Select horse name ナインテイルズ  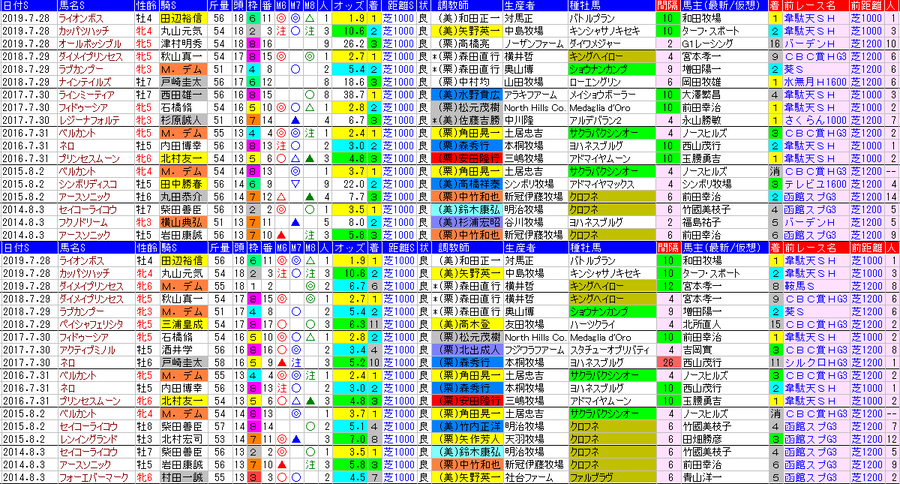coord(85,82)
